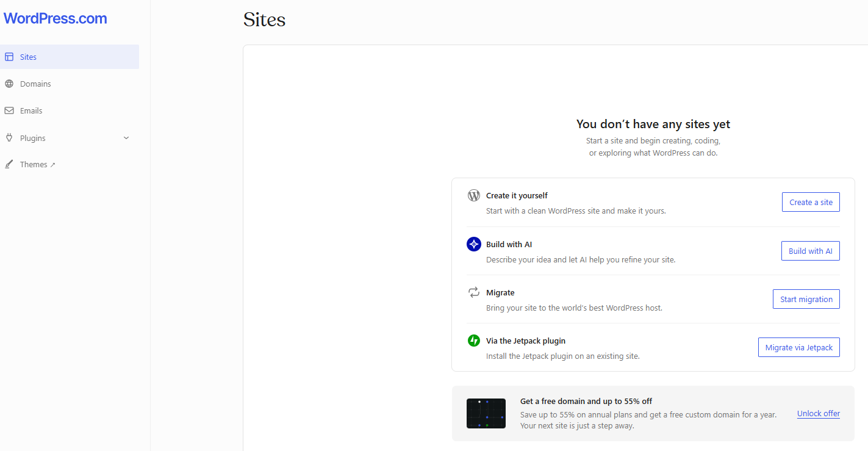
Task: Click the Unlock offer link
Action: click(x=819, y=413)
